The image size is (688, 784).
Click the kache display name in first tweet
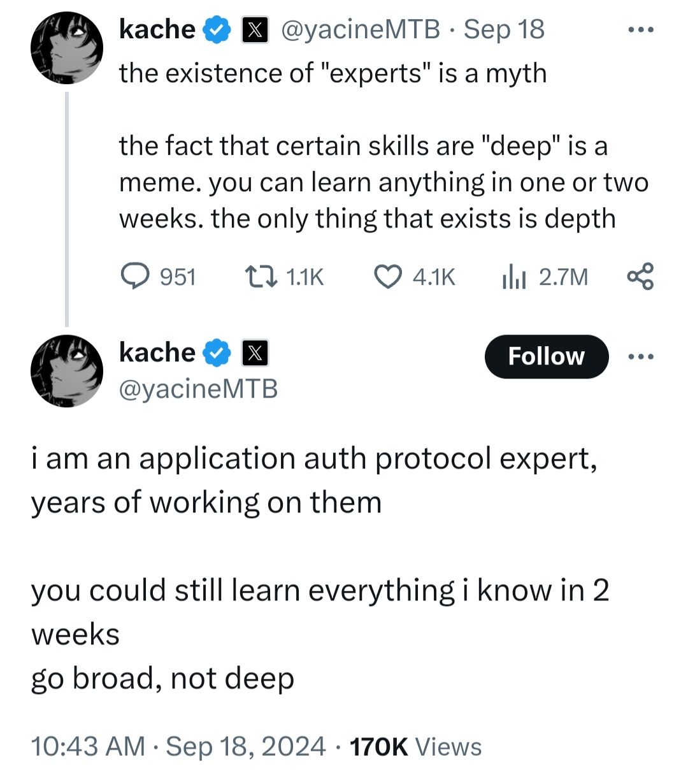pyautogui.click(x=157, y=29)
